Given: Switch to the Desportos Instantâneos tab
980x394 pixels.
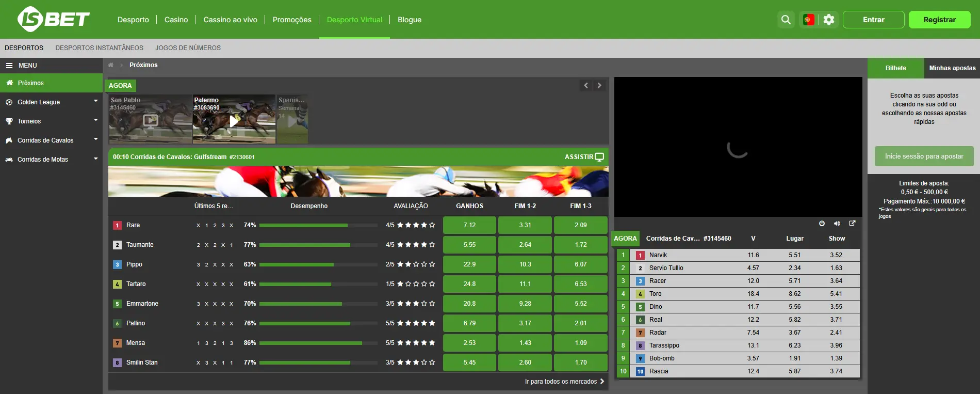Looking at the screenshot, I should 100,48.
